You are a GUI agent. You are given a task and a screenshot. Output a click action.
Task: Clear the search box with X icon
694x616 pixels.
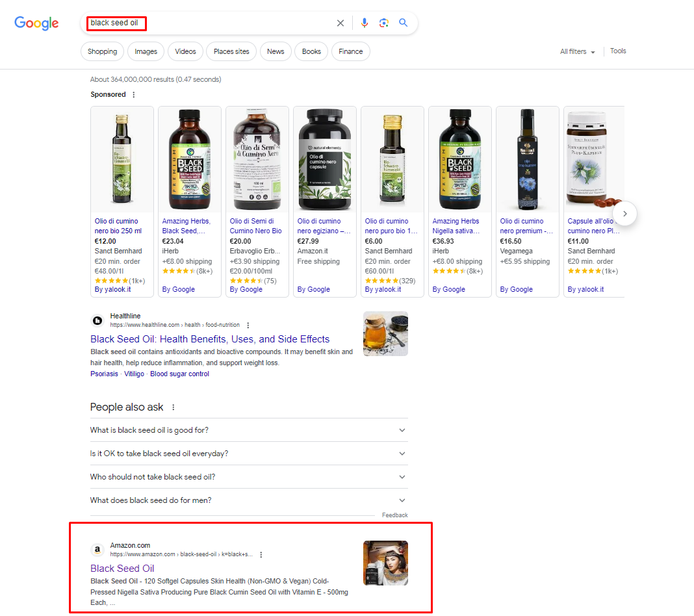point(341,23)
